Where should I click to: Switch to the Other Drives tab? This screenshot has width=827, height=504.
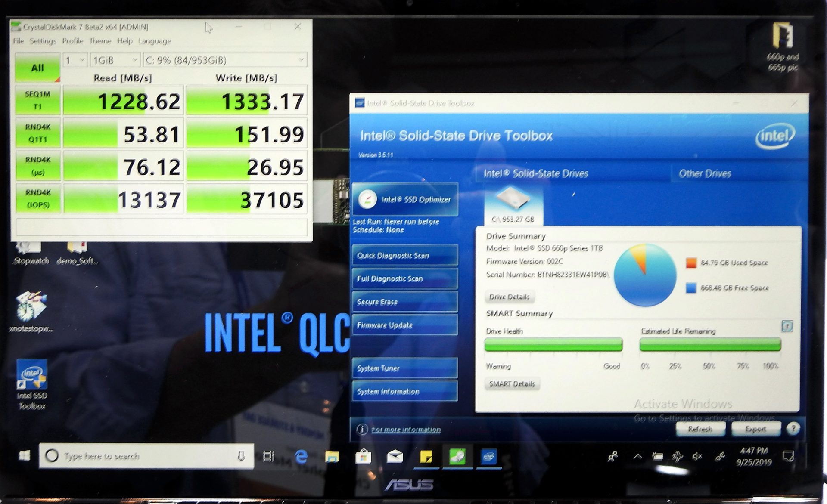pos(705,173)
